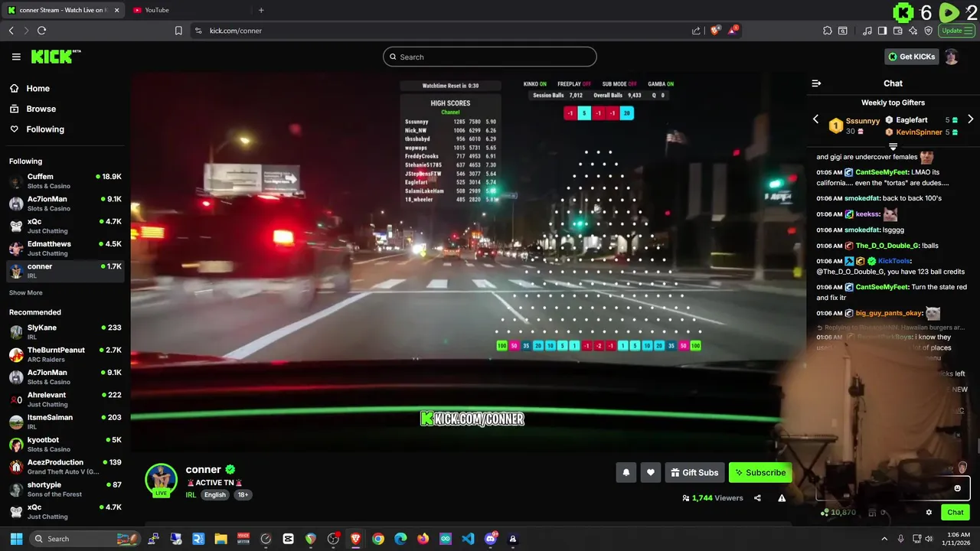Send message with Chat button
980x551 pixels.
955,513
